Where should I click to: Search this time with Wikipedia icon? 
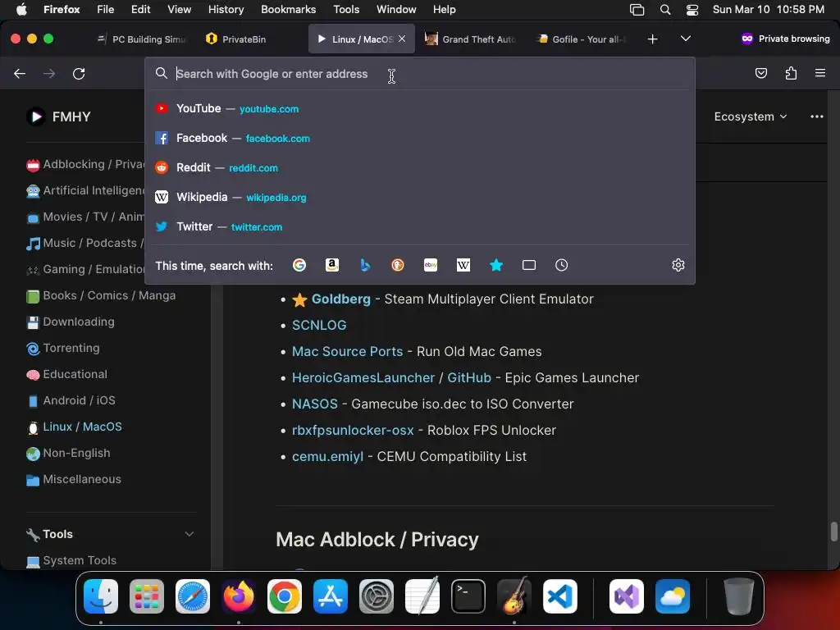463,265
